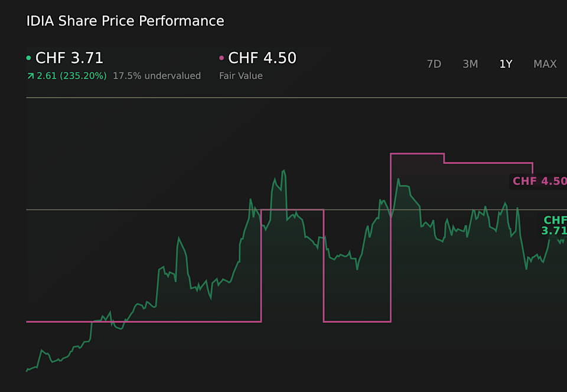Click the peak of the green price line

pos(283,170)
